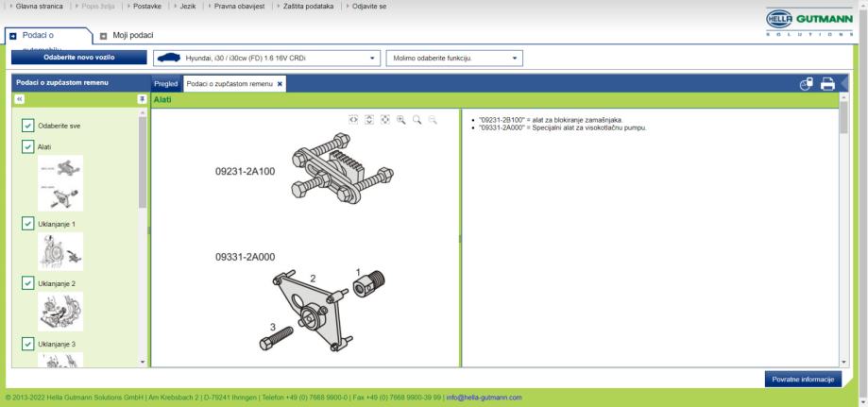Screen dimensions: 868x407
Task: Open Alati thumbnail in sidebar
Action: (x=60, y=183)
